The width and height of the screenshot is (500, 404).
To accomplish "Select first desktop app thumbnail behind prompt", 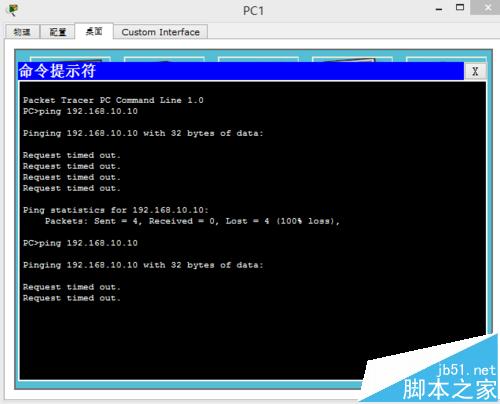I will pos(70,59).
